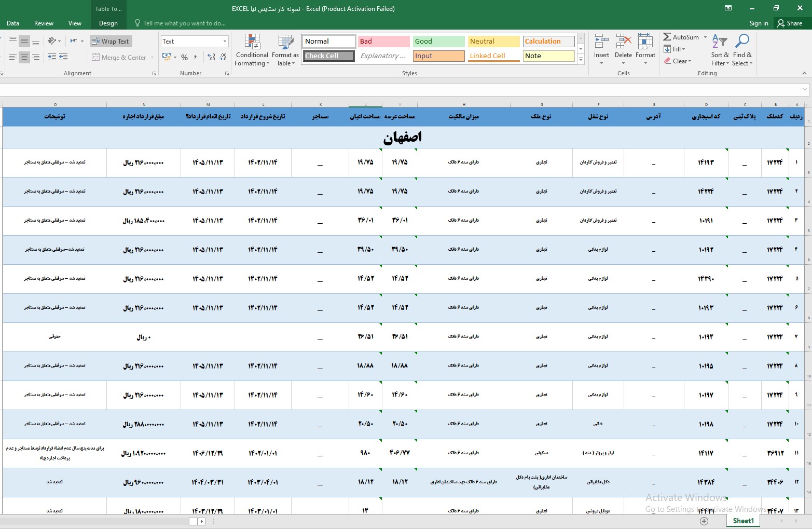Click the Increase Decimal icon
This screenshot has width=812, height=529.
211,57
